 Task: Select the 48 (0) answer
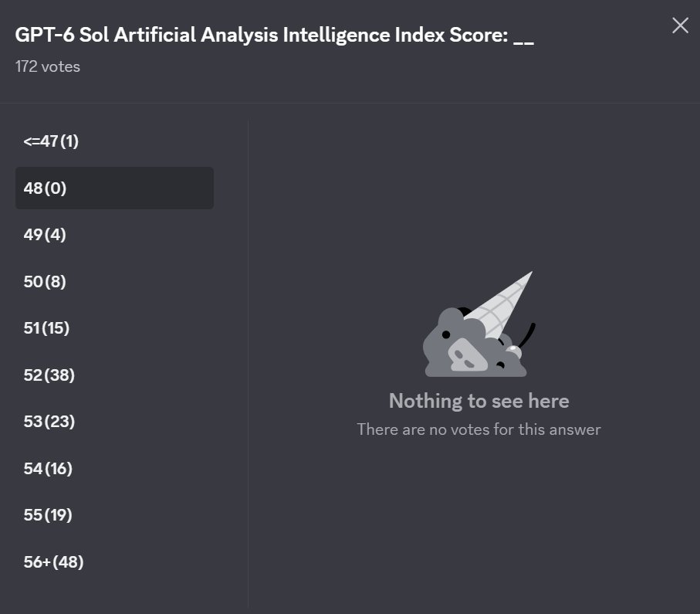(114, 188)
